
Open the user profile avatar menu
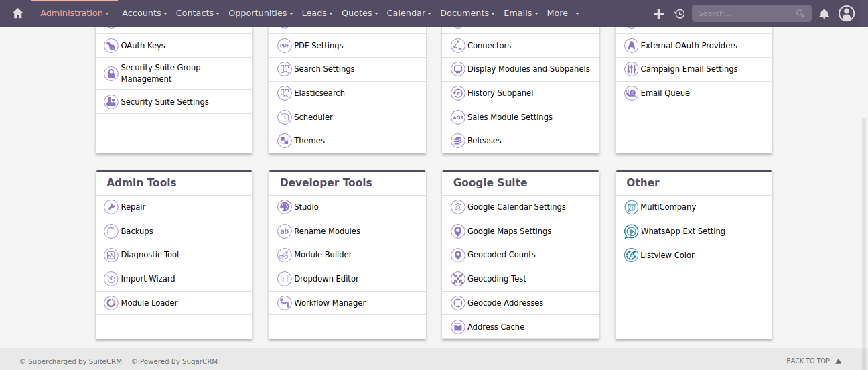[x=847, y=13]
